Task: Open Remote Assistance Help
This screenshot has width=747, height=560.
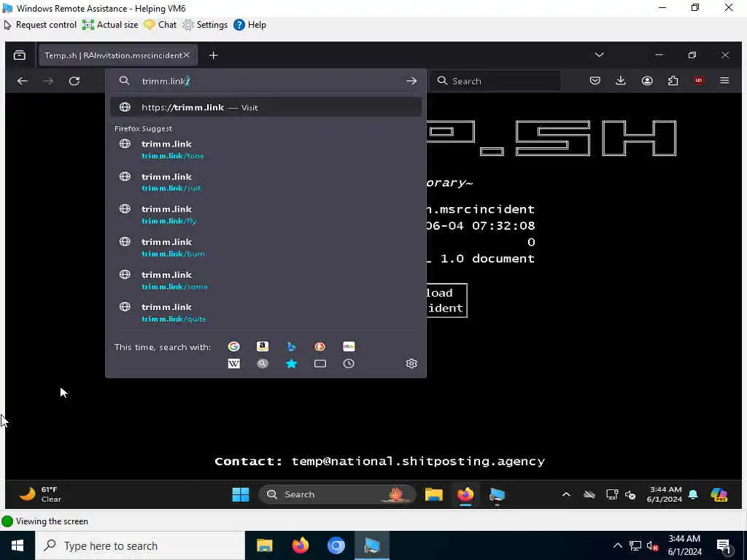Action: tap(249, 25)
